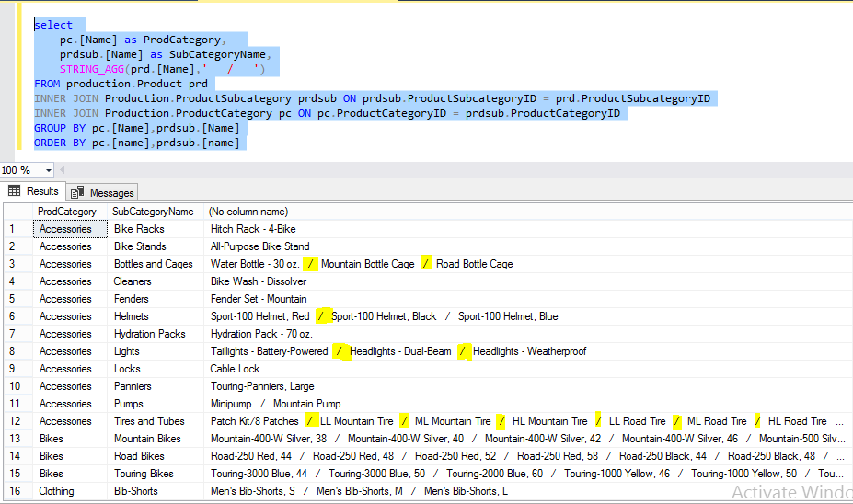
Task: Click the horizontal scroll left arrow in editor
Action: tap(62, 169)
